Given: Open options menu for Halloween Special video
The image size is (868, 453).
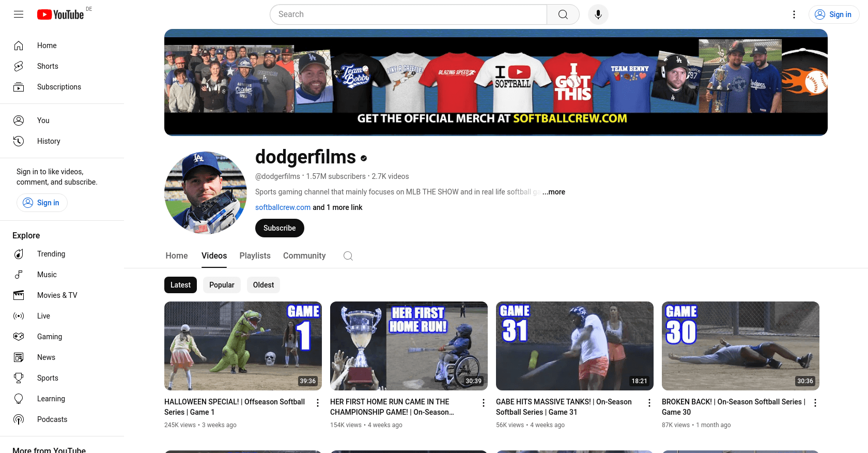Looking at the screenshot, I should pyautogui.click(x=318, y=403).
